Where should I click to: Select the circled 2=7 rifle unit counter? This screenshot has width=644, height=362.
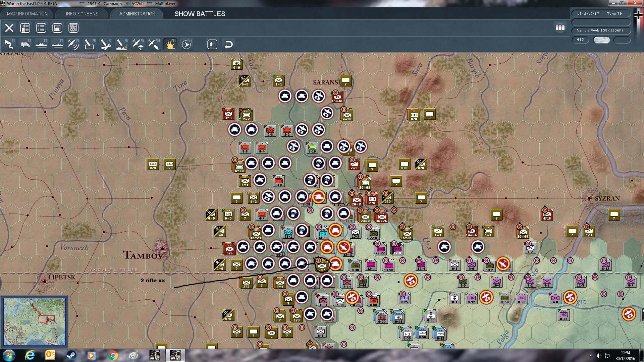click(x=322, y=265)
